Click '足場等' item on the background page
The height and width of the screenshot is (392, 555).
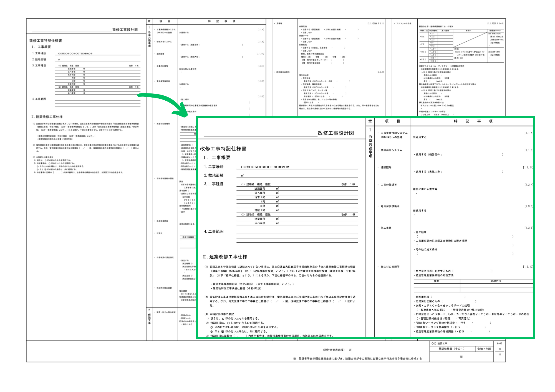pyautogui.click(x=279, y=24)
